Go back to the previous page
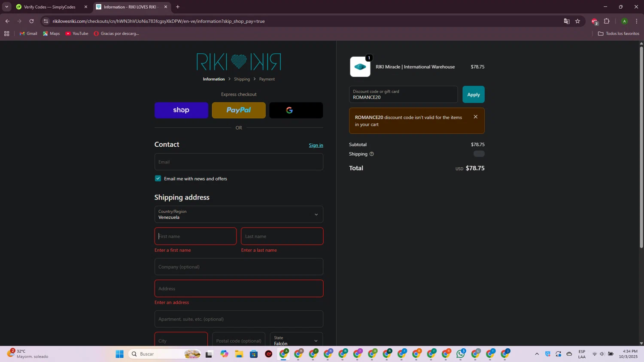Viewport: 644px width, 362px height. tap(7, 21)
